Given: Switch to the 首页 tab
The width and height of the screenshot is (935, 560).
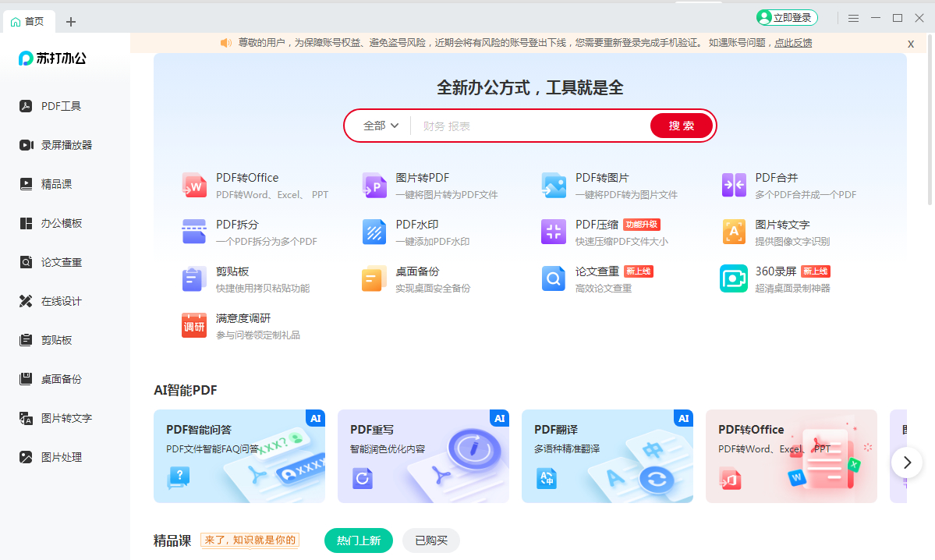Looking at the screenshot, I should click(x=28, y=22).
